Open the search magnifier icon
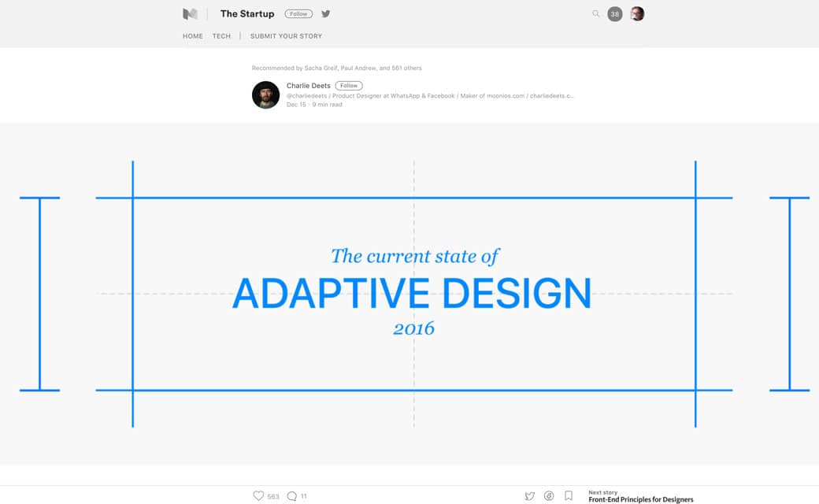The height and width of the screenshot is (504, 819). [x=596, y=14]
